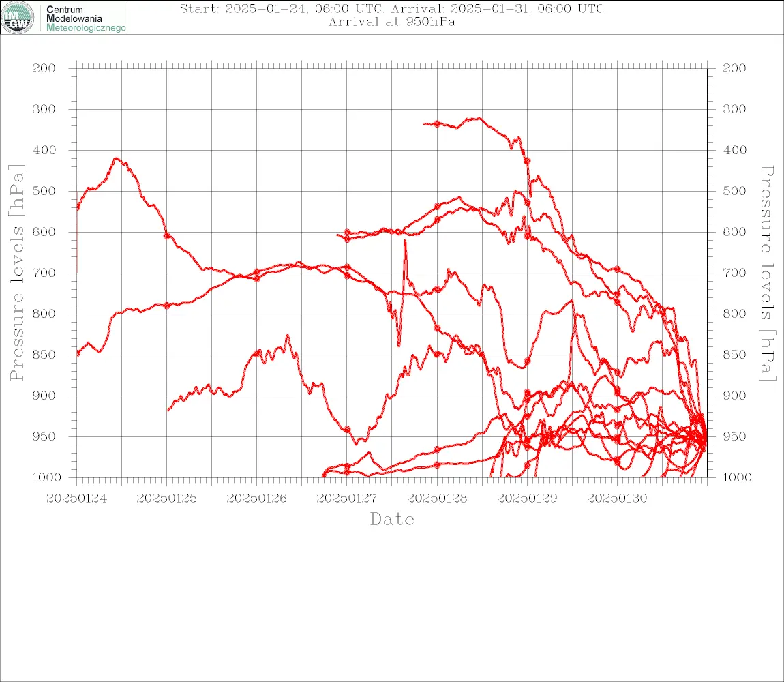Click trajectory marker near 940 hPa on 20250127
784x682 pixels.
(x=347, y=429)
